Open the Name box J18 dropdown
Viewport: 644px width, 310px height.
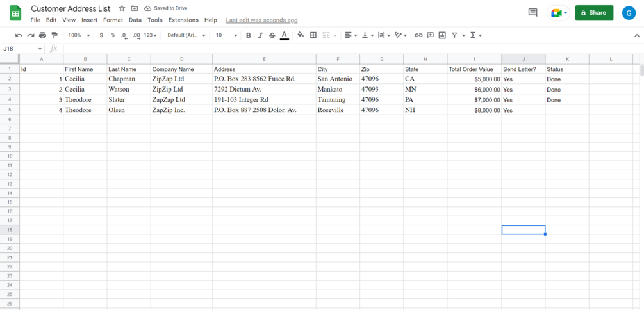[40, 49]
